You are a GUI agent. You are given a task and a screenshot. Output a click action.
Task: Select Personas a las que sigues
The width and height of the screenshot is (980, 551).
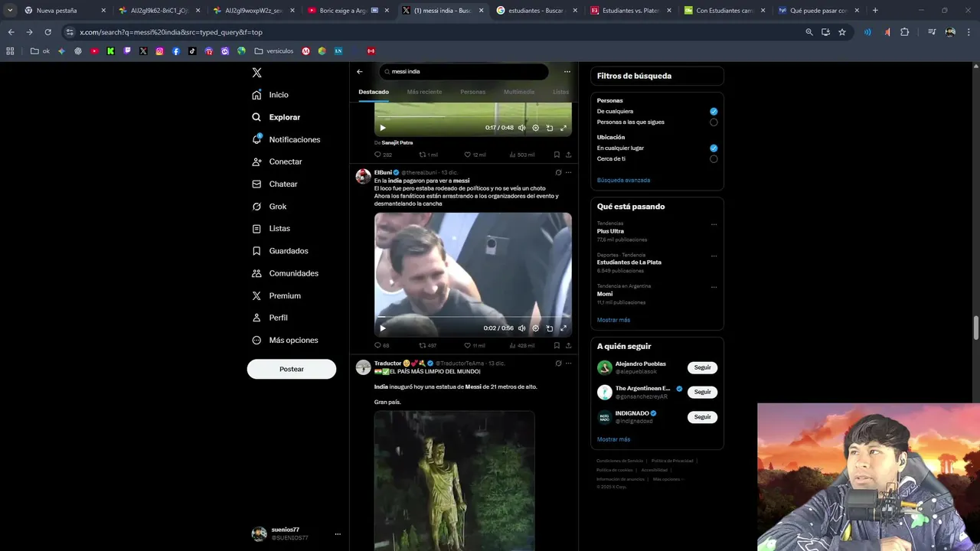coord(714,122)
